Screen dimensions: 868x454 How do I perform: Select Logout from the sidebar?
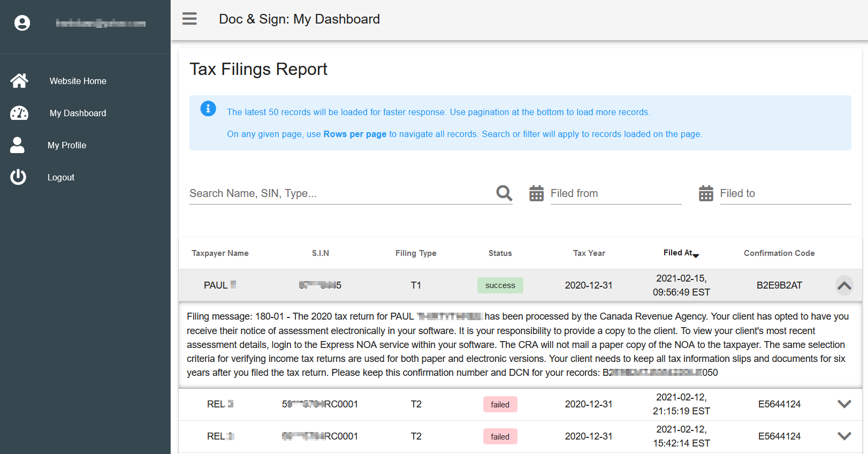tap(61, 177)
